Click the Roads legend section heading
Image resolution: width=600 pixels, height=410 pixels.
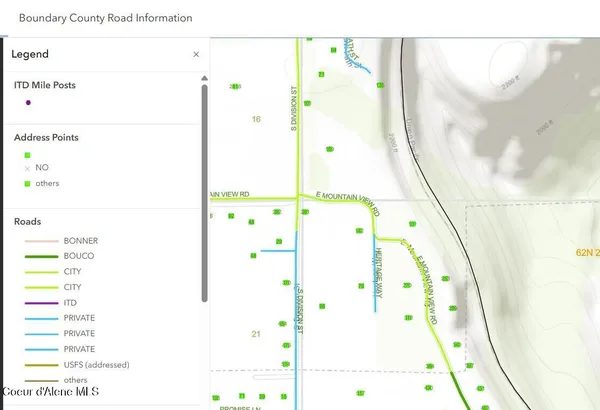point(28,221)
